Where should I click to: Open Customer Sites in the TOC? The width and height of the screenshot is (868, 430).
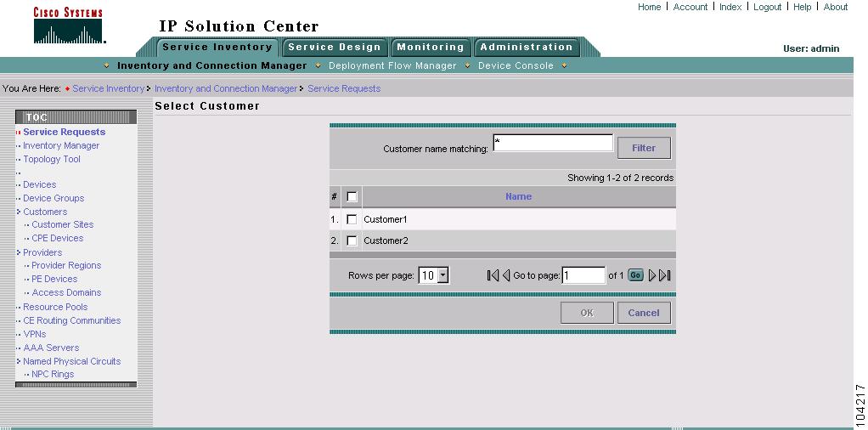coord(63,224)
